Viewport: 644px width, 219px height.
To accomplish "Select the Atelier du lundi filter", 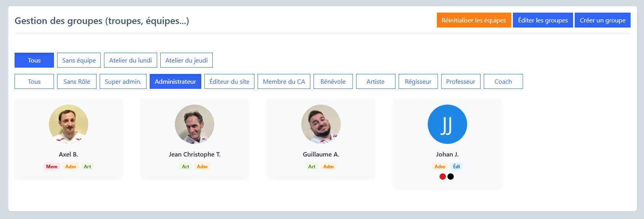I will pyautogui.click(x=130, y=60).
